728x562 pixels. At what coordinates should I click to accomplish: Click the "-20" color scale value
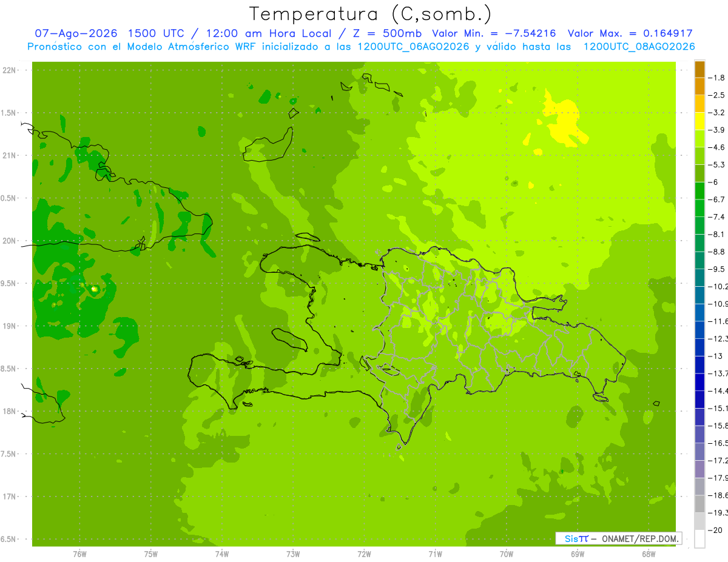tap(715, 530)
